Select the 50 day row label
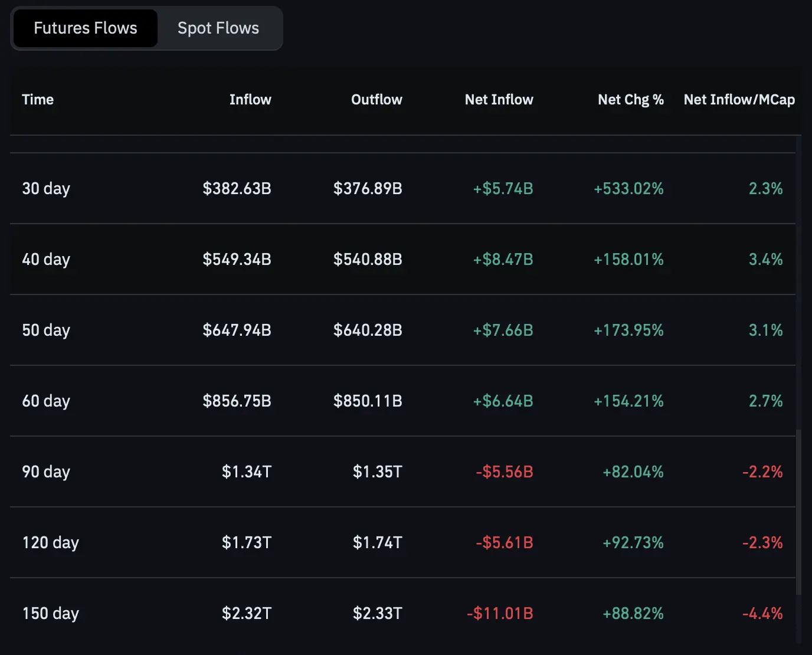Viewport: 812px width, 655px height. pyautogui.click(x=45, y=330)
